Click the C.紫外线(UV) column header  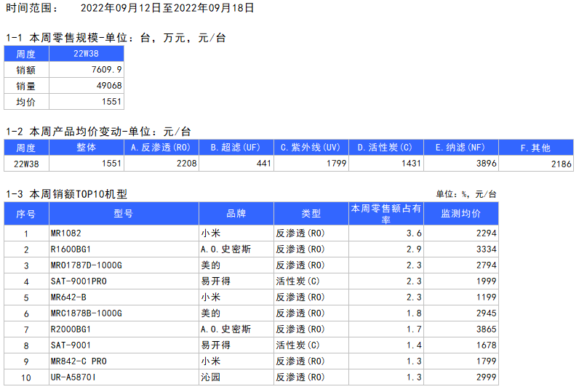pos(311,148)
